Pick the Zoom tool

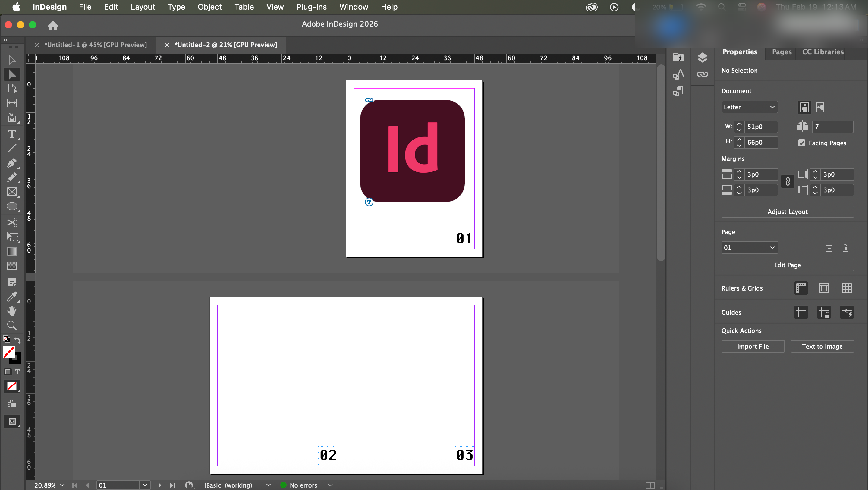point(12,325)
